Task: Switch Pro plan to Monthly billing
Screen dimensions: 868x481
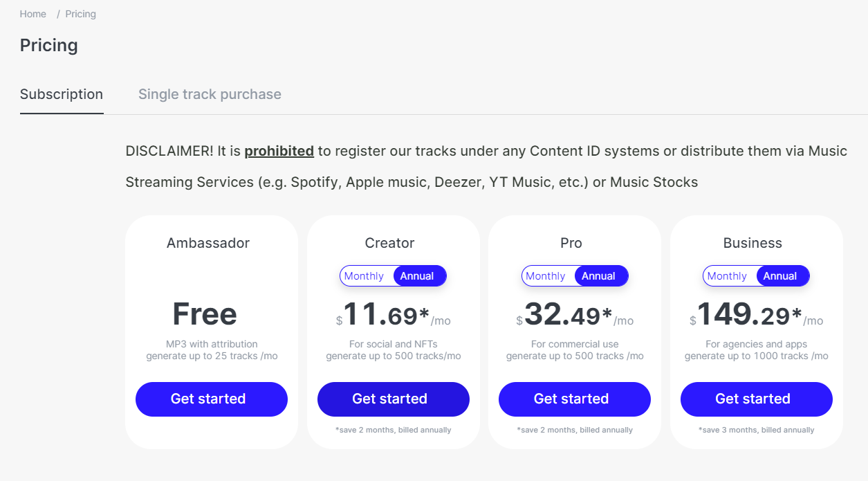Action: tap(546, 276)
